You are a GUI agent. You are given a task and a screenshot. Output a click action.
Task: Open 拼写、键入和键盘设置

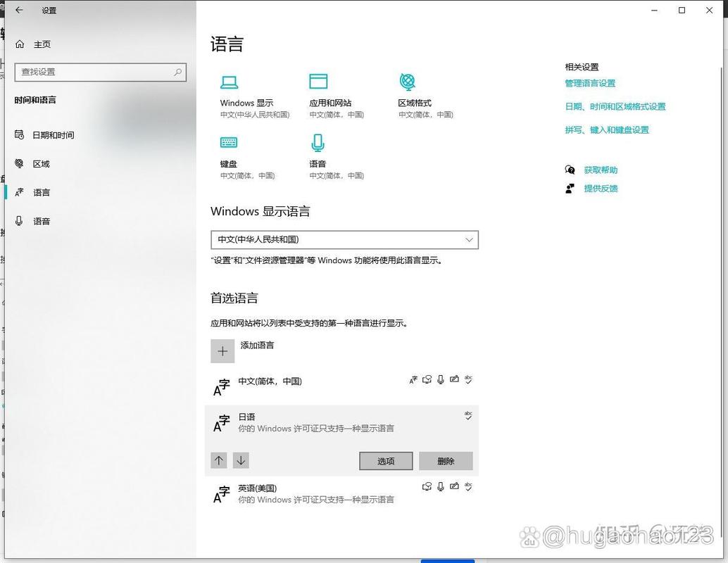click(x=607, y=129)
